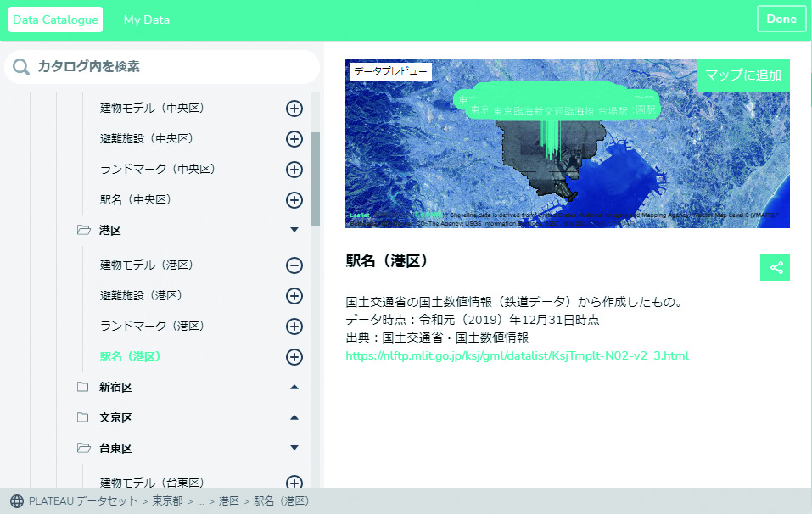This screenshot has height=514, width=812.
Task: Switch to the My Data tab
Action: [147, 20]
